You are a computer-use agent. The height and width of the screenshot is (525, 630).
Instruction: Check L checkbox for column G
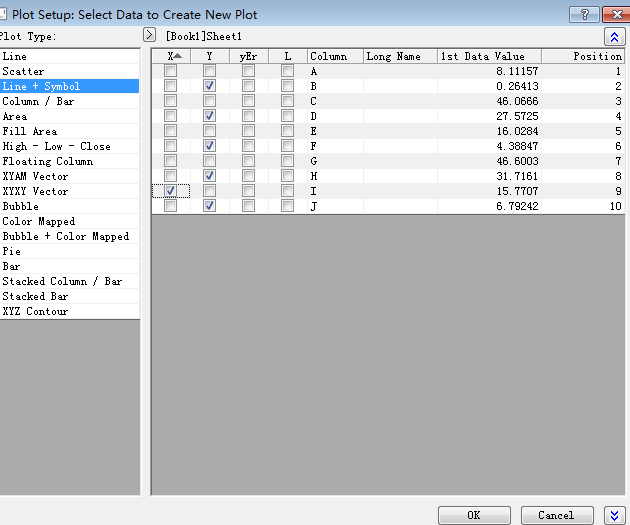point(287,161)
